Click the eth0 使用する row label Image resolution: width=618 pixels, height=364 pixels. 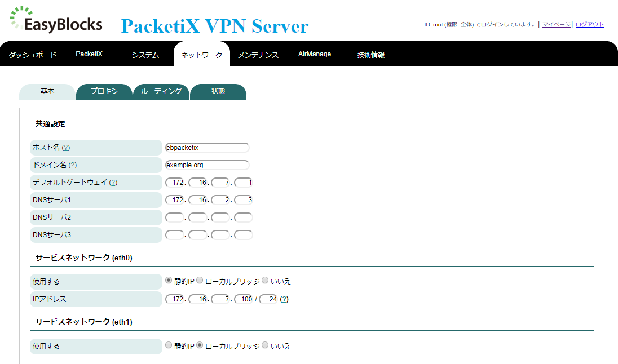(96, 282)
